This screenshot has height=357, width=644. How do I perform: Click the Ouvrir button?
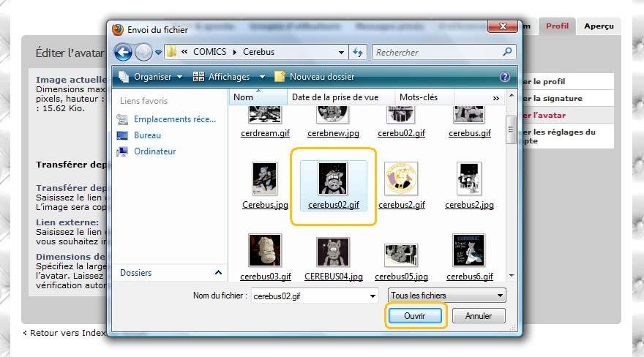pos(414,316)
